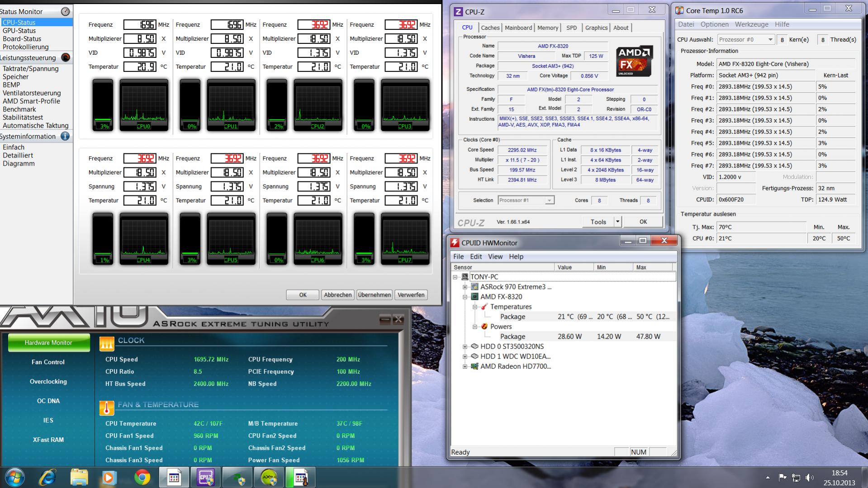Click the Powers flame icon in HWMonitor
Image resolution: width=868 pixels, height=488 pixels.
coord(484,327)
